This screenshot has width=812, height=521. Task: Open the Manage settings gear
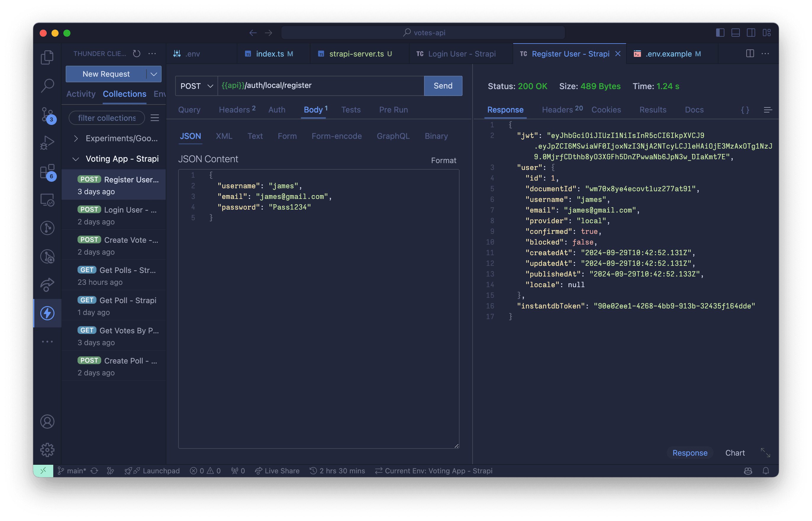(x=47, y=450)
